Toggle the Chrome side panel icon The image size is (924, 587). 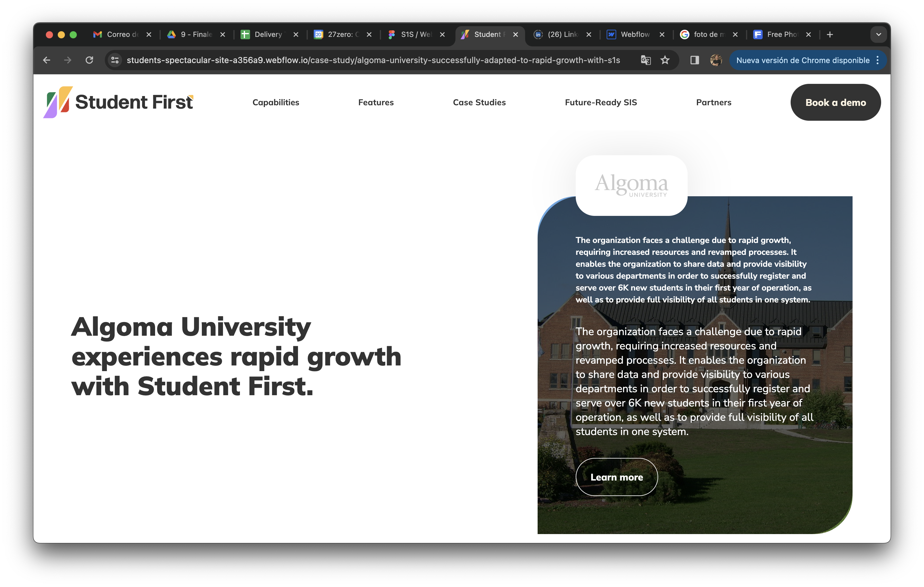tap(694, 60)
